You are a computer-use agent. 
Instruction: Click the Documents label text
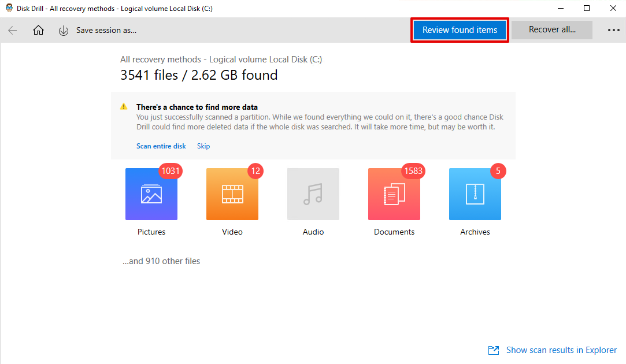tap(394, 232)
